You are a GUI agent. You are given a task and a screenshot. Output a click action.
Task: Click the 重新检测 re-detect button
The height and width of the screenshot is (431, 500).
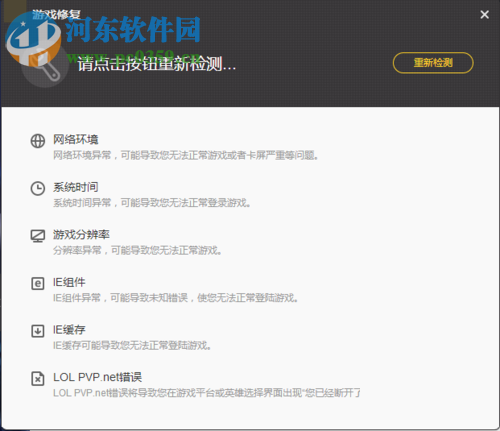[433, 63]
